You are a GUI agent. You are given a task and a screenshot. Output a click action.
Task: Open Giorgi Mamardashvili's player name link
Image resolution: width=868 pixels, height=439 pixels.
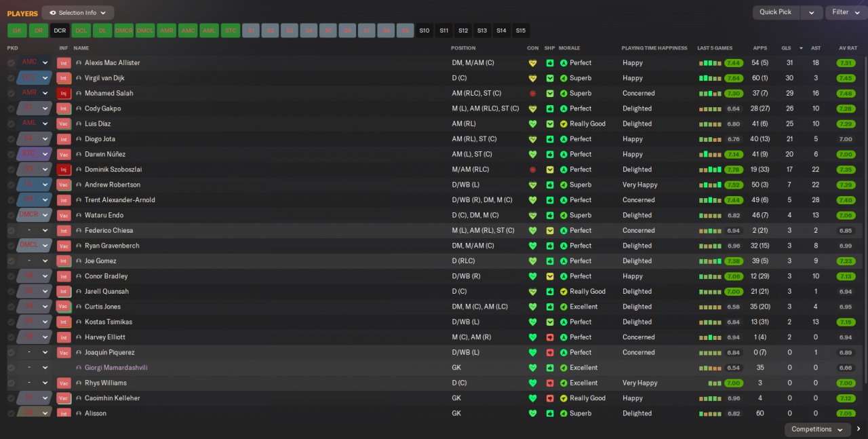[116, 368]
